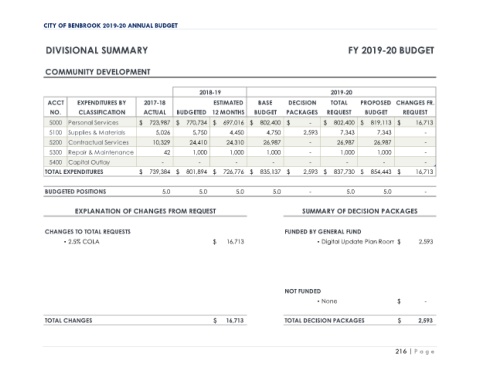This screenshot has width=480, height=371.
Task: Click the 'BASE BUDGET' column header
Action: click(265, 107)
